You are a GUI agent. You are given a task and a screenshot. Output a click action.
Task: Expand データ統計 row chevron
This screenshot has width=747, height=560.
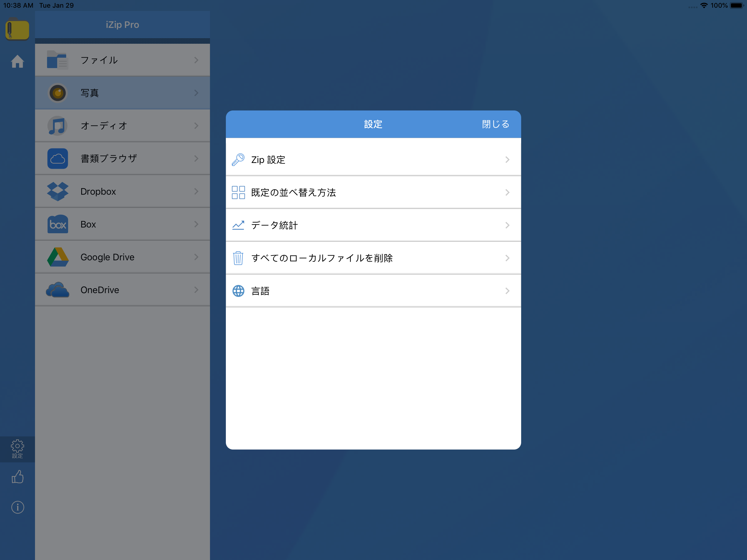click(507, 225)
